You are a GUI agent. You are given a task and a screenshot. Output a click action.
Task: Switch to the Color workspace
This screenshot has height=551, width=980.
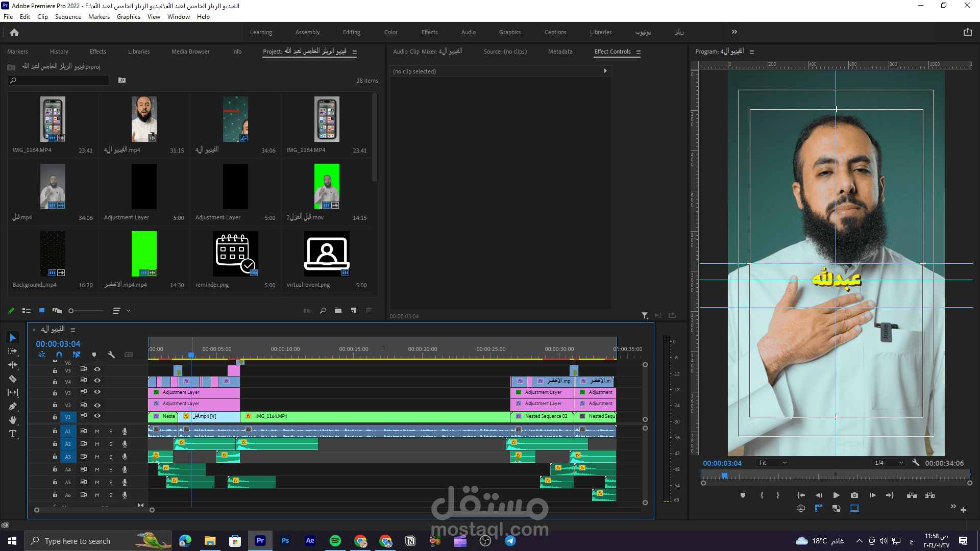click(390, 32)
